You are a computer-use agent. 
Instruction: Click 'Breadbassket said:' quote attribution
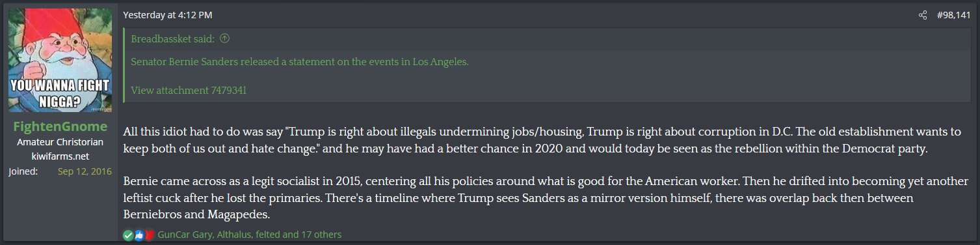click(x=173, y=38)
